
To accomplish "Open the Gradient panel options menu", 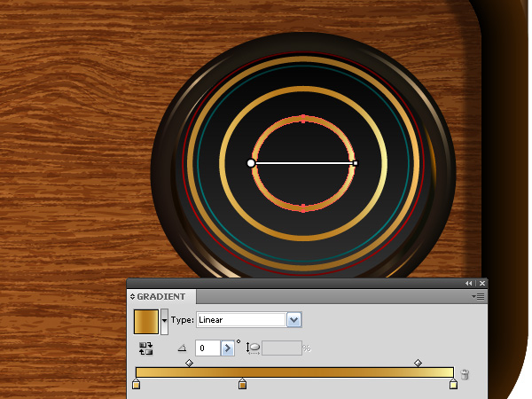I will point(479,296).
